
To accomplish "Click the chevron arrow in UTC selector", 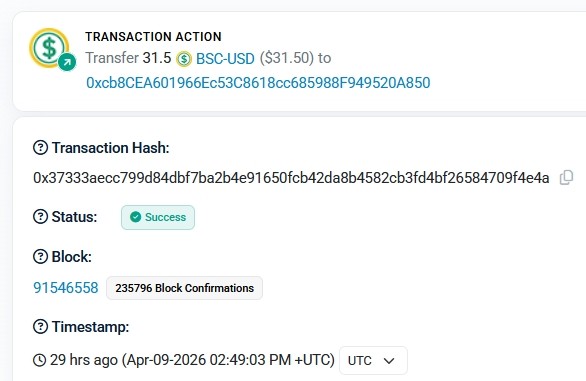I will click(x=389, y=361).
